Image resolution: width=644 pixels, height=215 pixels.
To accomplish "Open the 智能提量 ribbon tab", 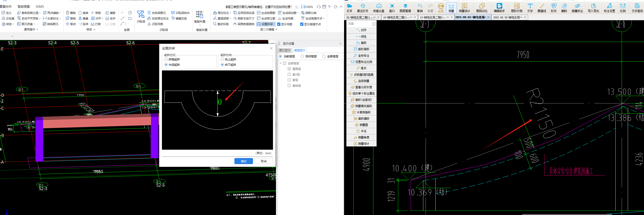I will (24, 7).
